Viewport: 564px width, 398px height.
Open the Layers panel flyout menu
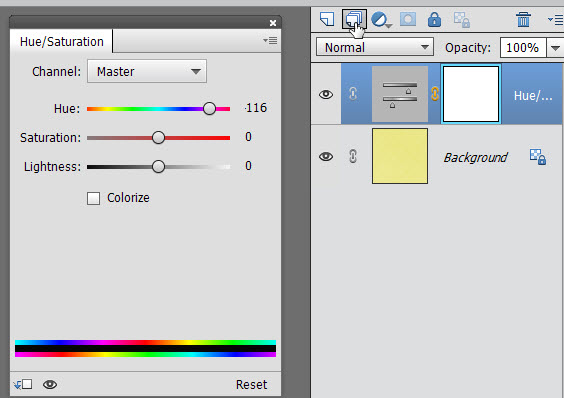pos(555,20)
